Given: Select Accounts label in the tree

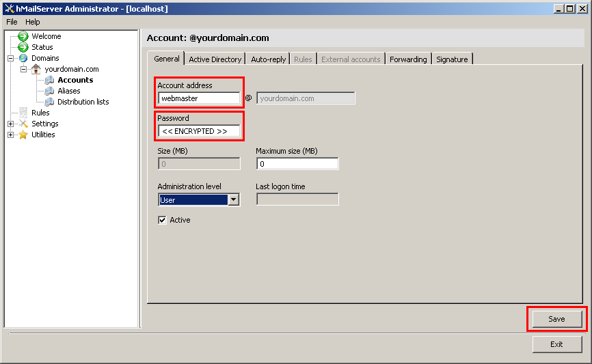Looking at the screenshot, I should point(75,80).
